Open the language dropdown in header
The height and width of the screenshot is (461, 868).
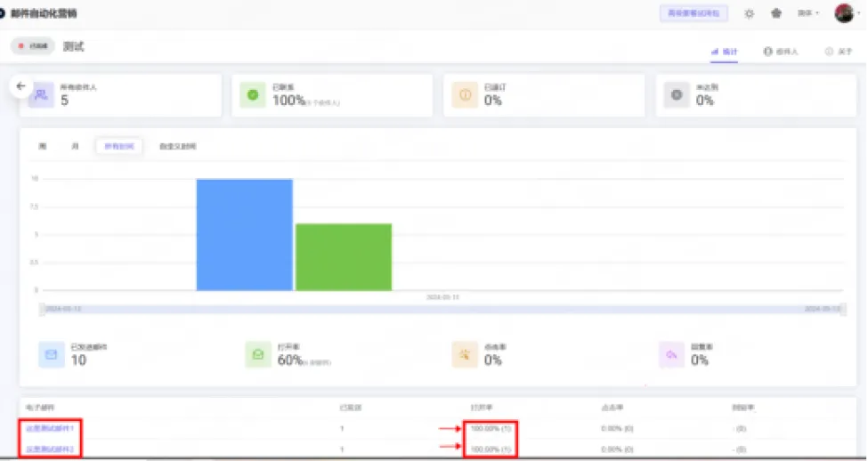coord(808,13)
